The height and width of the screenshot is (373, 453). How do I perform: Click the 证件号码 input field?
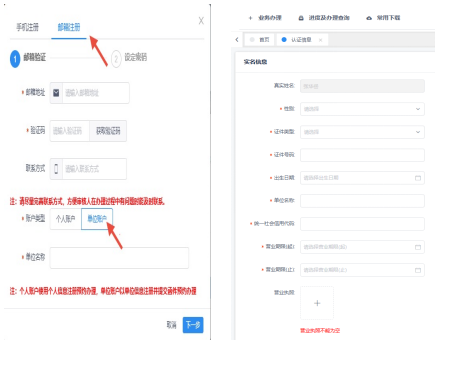point(362,155)
